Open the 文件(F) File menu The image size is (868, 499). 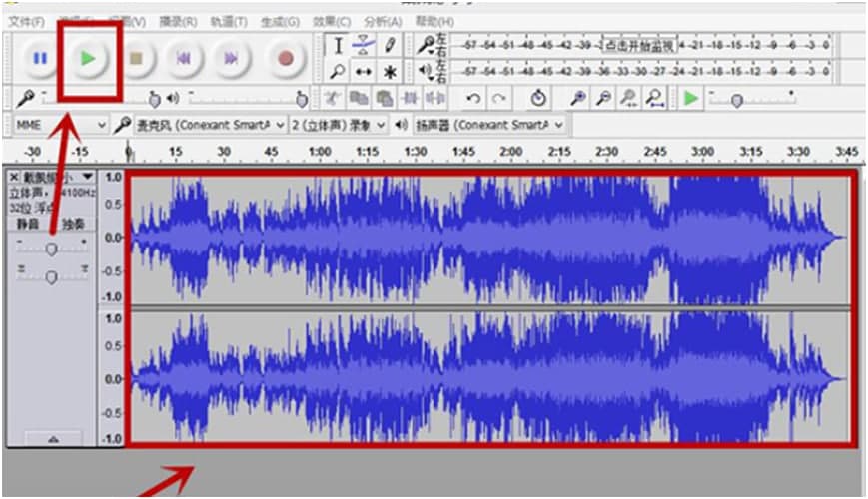coord(26,22)
